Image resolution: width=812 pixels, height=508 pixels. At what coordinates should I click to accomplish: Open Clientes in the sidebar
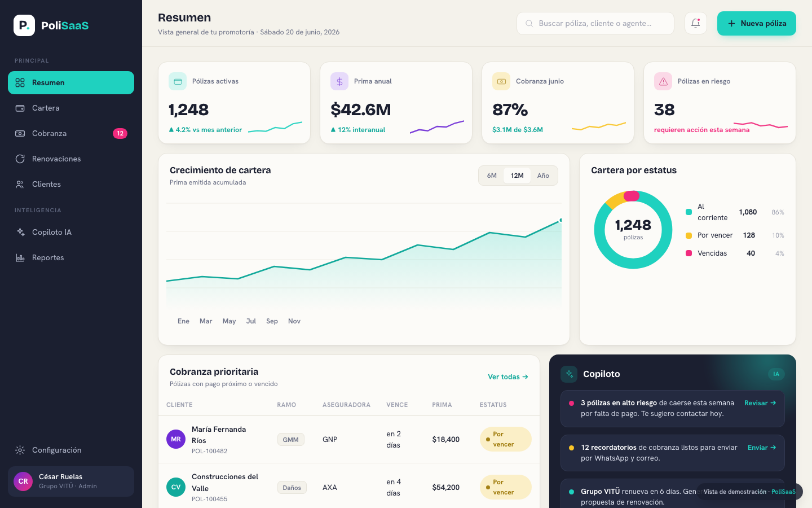click(x=71, y=184)
